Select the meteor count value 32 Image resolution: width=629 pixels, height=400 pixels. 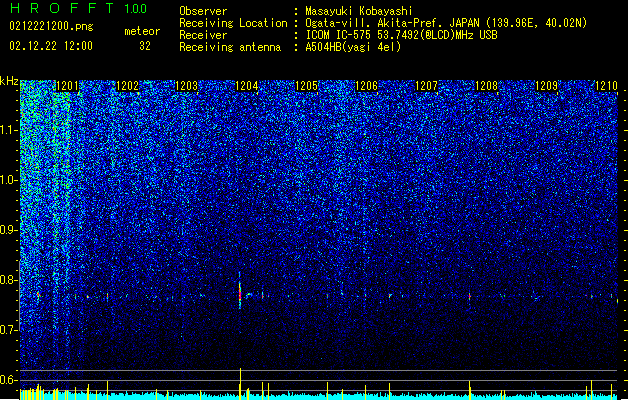[x=145, y=46]
